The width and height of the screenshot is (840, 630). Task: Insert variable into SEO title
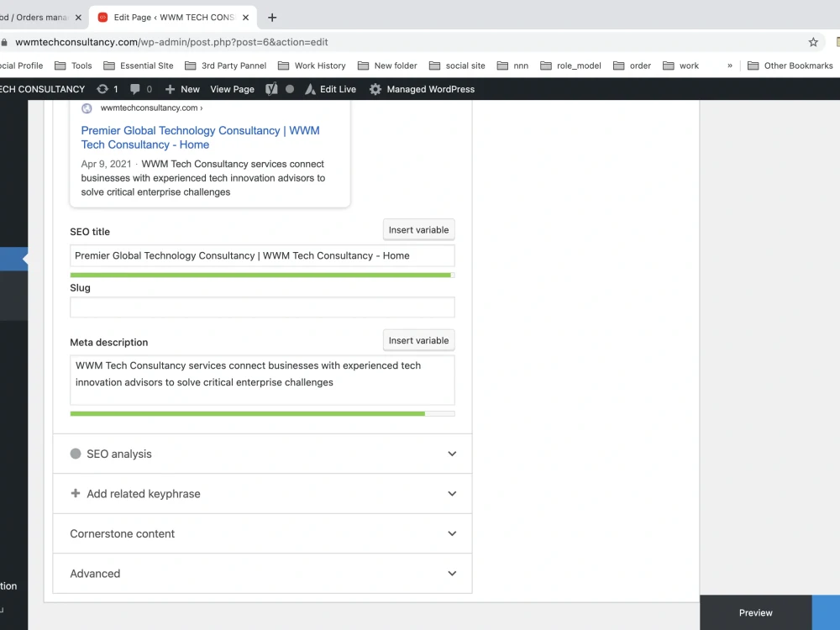418,230
